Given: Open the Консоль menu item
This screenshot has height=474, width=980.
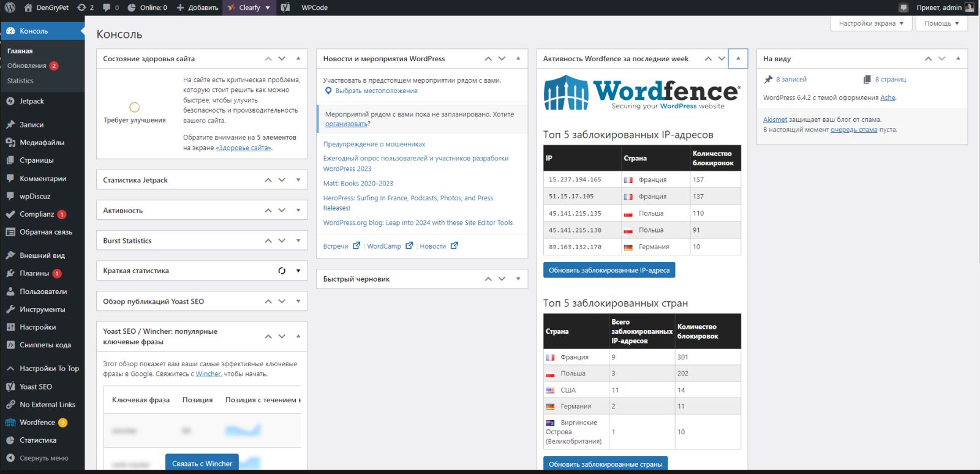Looking at the screenshot, I should pyautogui.click(x=42, y=31).
